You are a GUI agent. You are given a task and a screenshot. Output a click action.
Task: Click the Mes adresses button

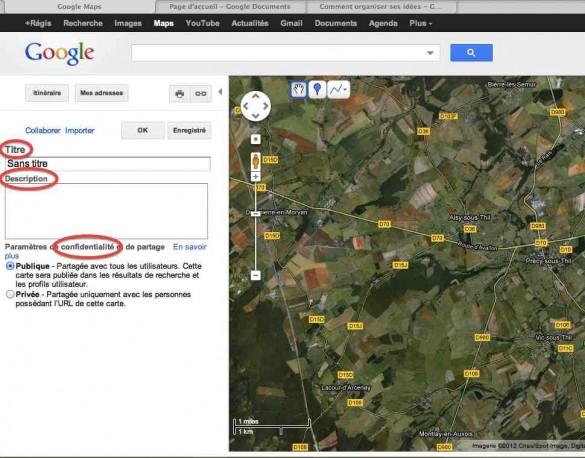click(x=101, y=93)
